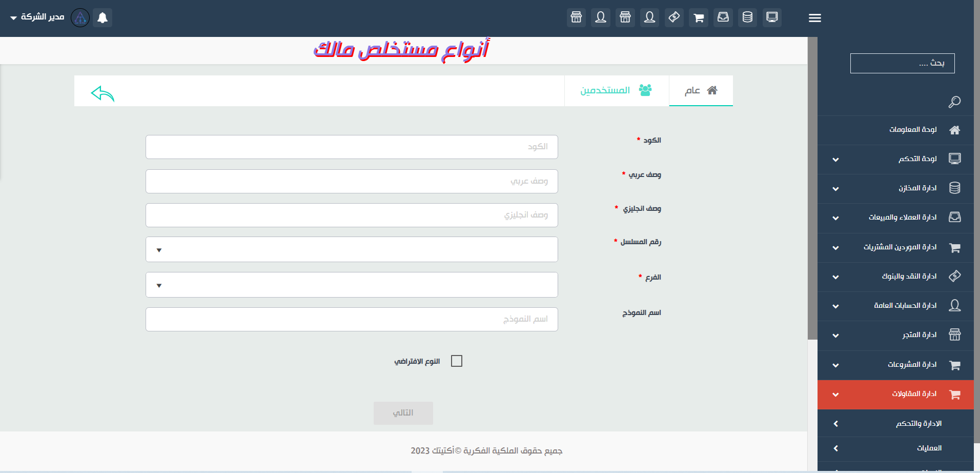Image resolution: width=980 pixels, height=473 pixels.
Task: Click the sidebar بحث search box
Action: (902, 64)
